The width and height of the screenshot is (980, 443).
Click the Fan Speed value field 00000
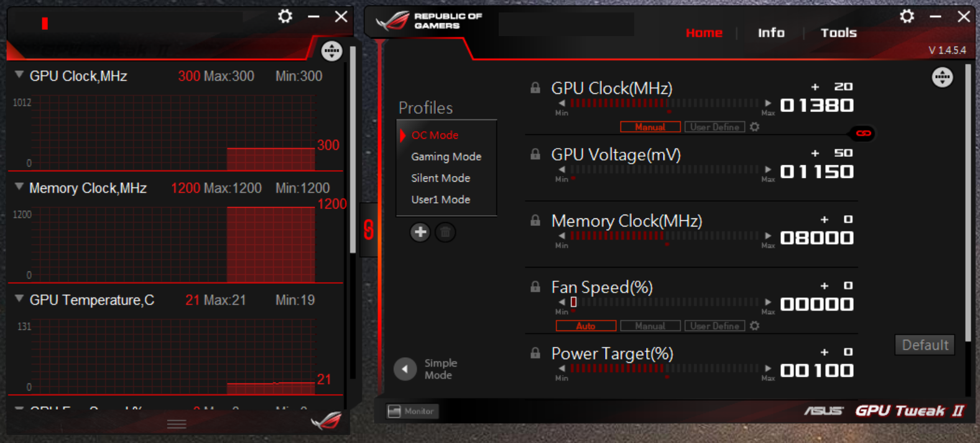[817, 304]
